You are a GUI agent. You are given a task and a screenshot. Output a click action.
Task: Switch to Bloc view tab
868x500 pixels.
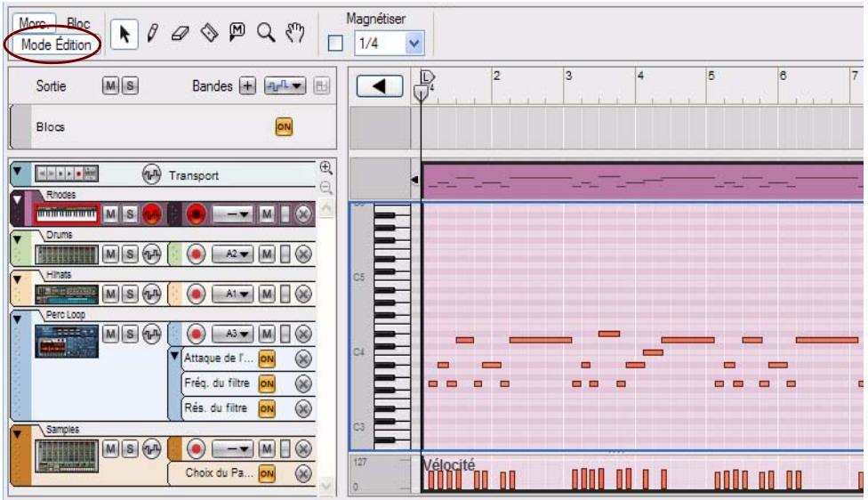click(78, 23)
